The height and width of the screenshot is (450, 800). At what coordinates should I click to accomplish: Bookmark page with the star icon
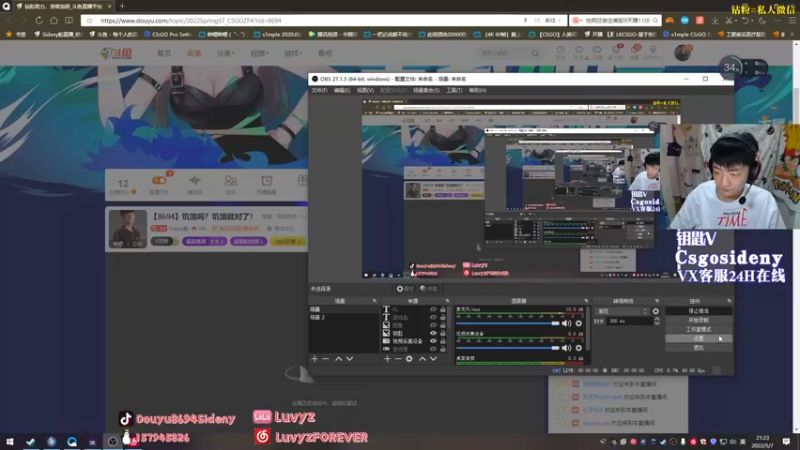tap(90, 20)
